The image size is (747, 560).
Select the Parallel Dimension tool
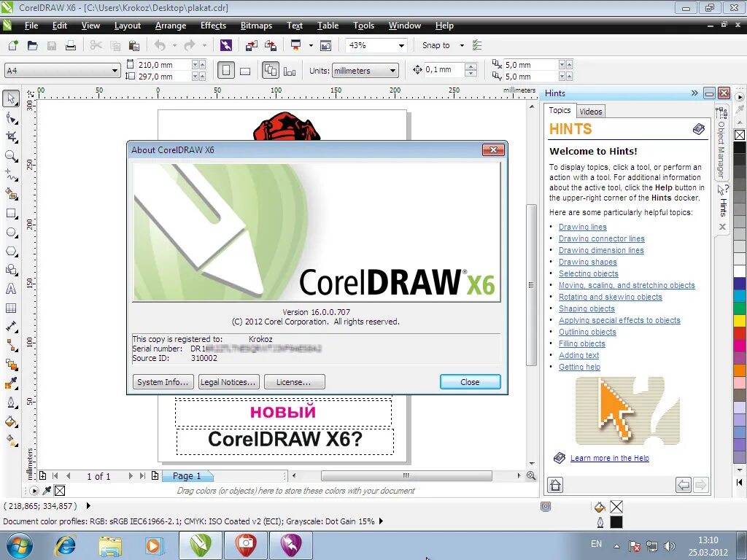point(11,327)
